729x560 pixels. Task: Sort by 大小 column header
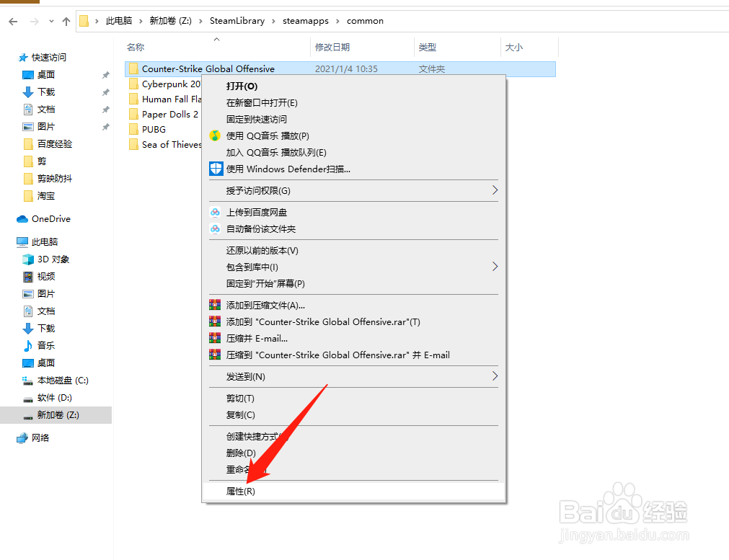coord(513,48)
